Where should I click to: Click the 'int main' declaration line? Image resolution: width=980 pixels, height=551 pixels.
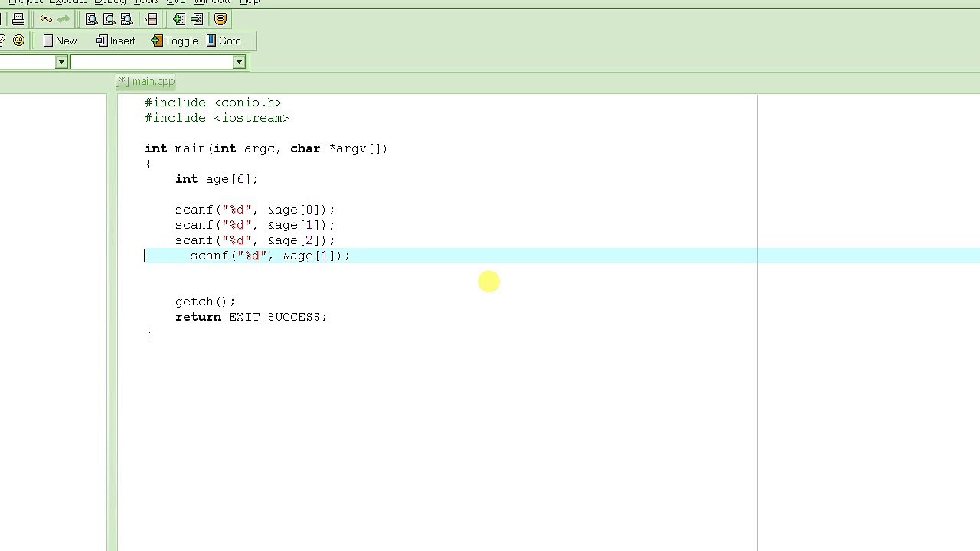click(266, 148)
